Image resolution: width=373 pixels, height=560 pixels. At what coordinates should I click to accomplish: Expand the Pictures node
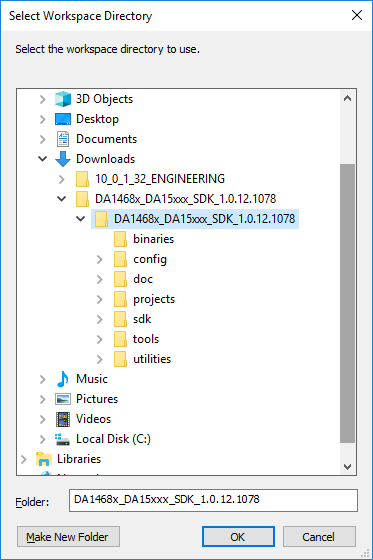[43, 399]
